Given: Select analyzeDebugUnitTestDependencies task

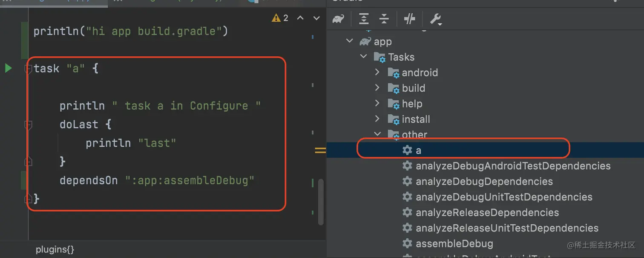Looking at the screenshot, I should pyautogui.click(x=504, y=197).
